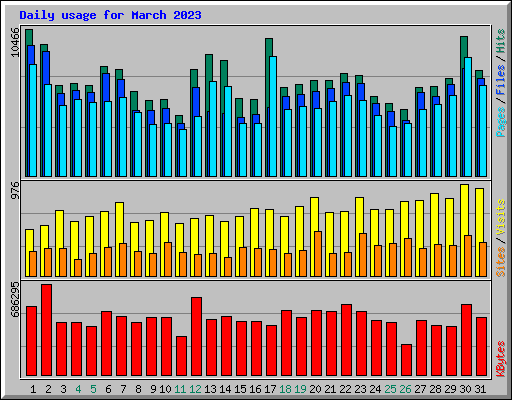Click the day 30 label on the x-axis
Viewport: 512px width, 400px height.
coord(465,389)
